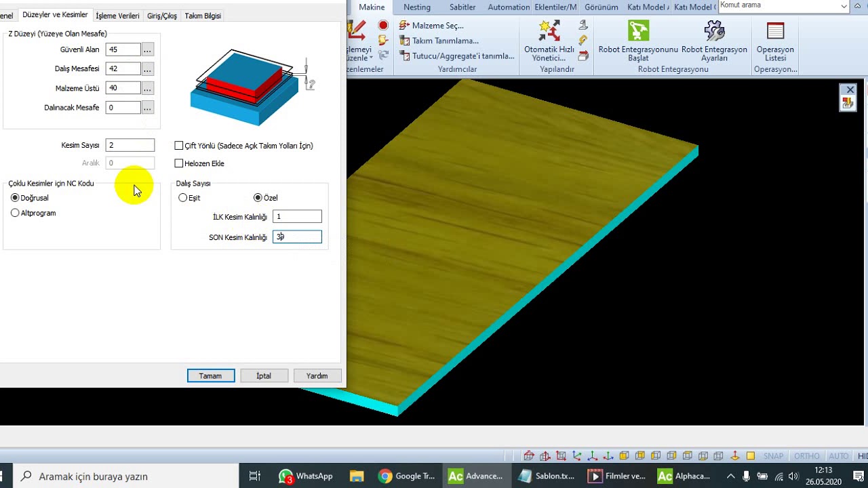Viewport: 868px width, 488px height.
Task: Select the Eşit radio button
Action: [182, 198]
